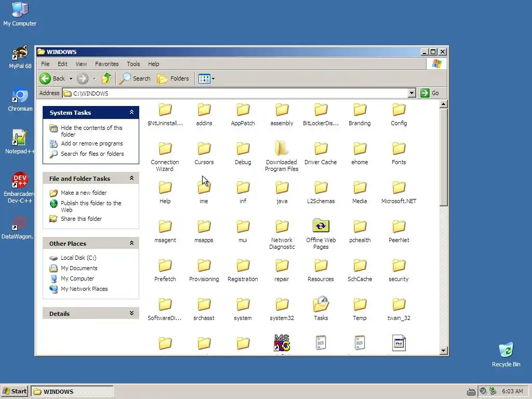
Task: Open the Views dropdown button
Action: [x=206, y=79]
